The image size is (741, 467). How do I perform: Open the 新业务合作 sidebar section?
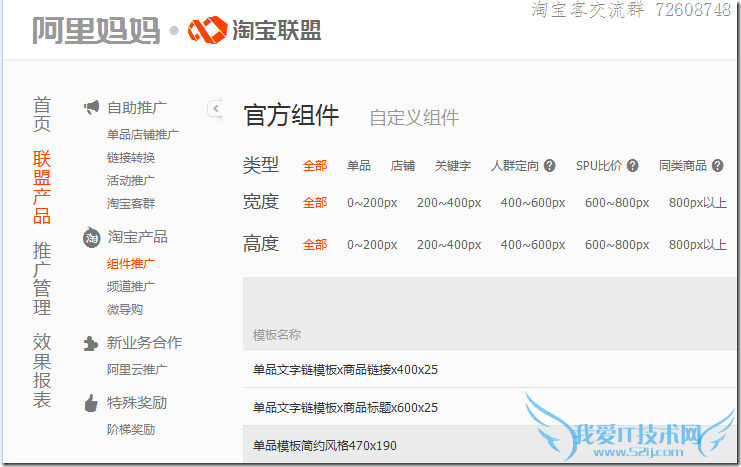pos(144,343)
